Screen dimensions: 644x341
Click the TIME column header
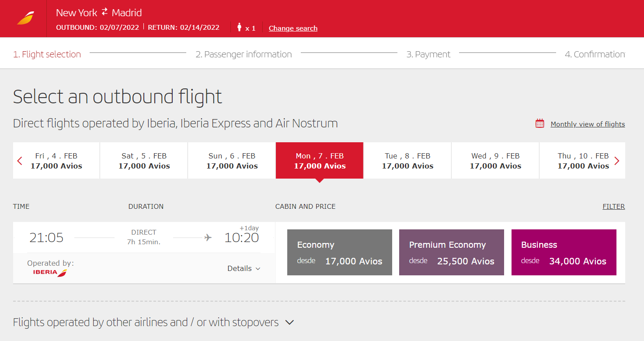pos(21,207)
